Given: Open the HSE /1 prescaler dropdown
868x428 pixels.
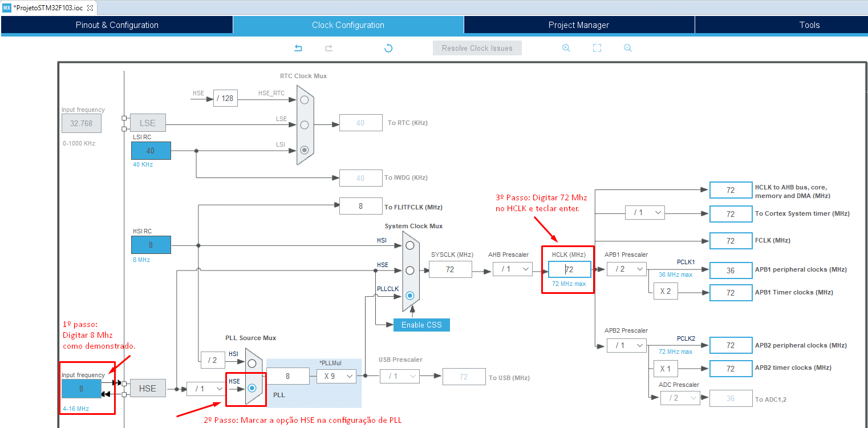Looking at the screenshot, I should click(206, 389).
